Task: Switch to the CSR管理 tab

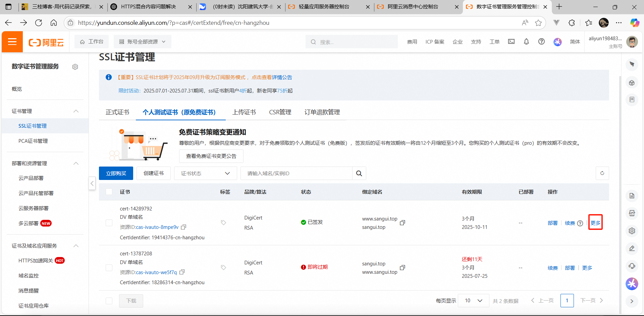Action: point(280,112)
